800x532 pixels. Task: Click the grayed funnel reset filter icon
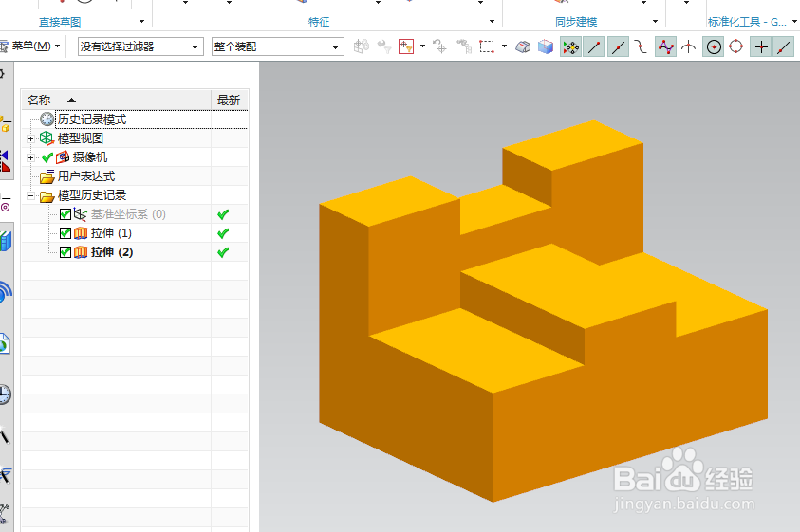tap(384, 46)
